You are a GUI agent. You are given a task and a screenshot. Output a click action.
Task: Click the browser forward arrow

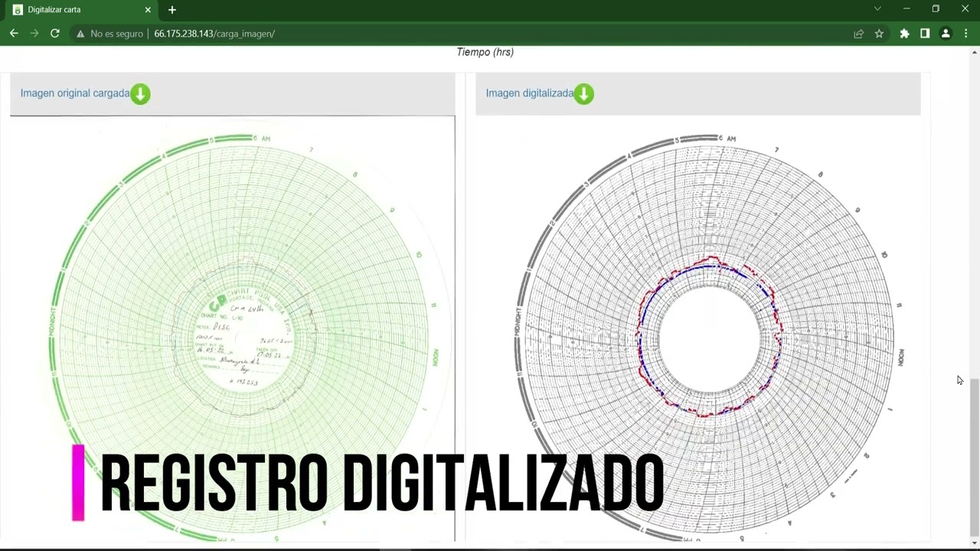coord(34,34)
